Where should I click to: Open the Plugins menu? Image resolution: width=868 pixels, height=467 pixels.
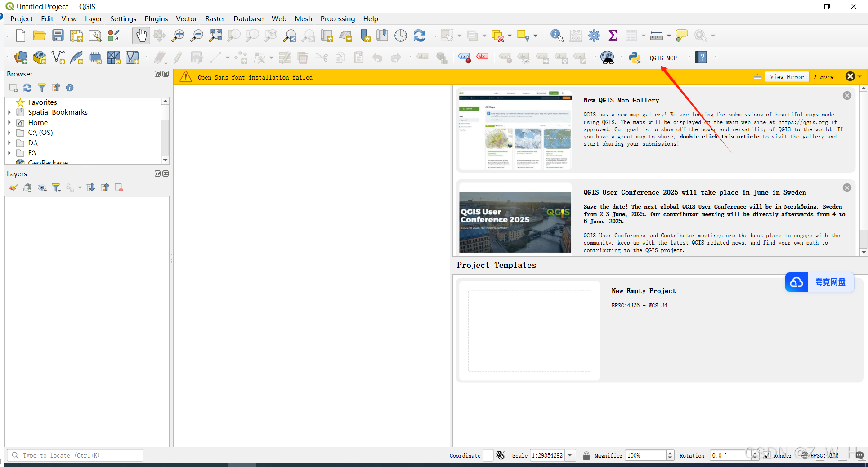click(156, 18)
